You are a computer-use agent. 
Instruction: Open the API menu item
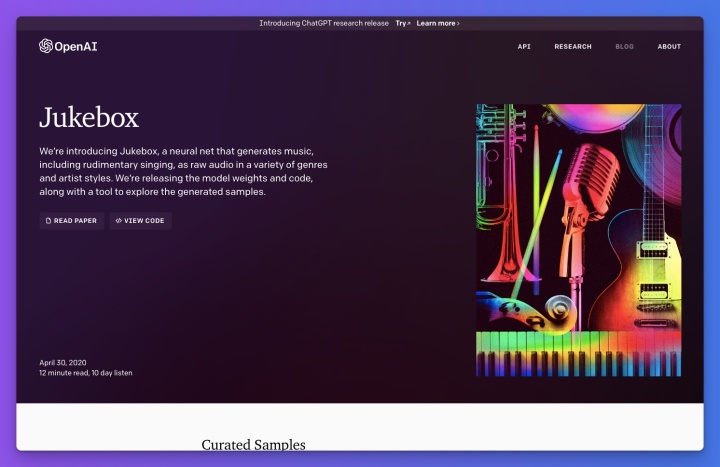524,46
